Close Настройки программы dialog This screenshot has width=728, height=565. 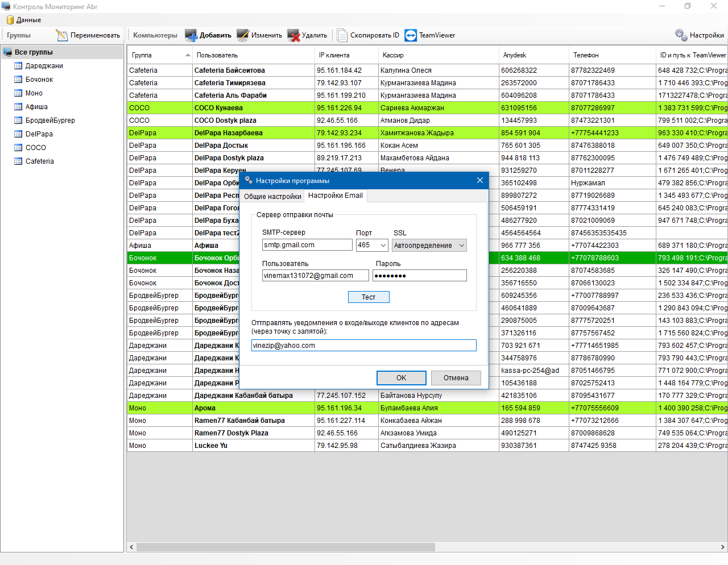click(x=479, y=180)
